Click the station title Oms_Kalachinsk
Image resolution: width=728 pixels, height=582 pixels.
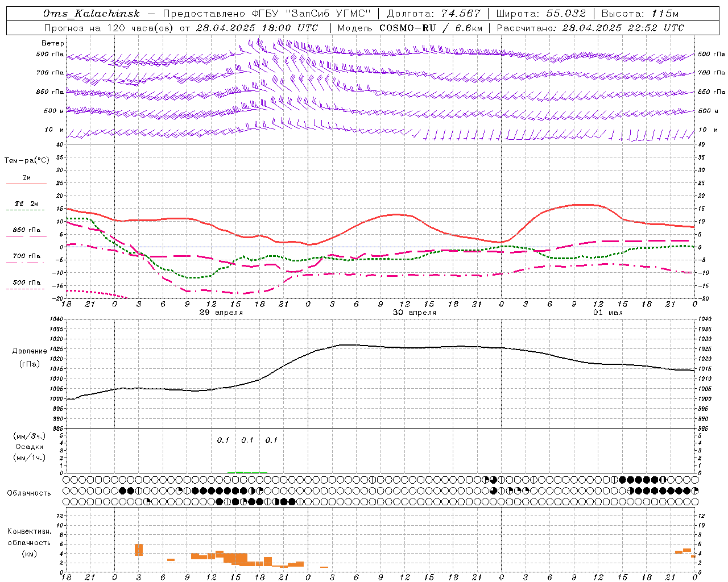[91, 14]
